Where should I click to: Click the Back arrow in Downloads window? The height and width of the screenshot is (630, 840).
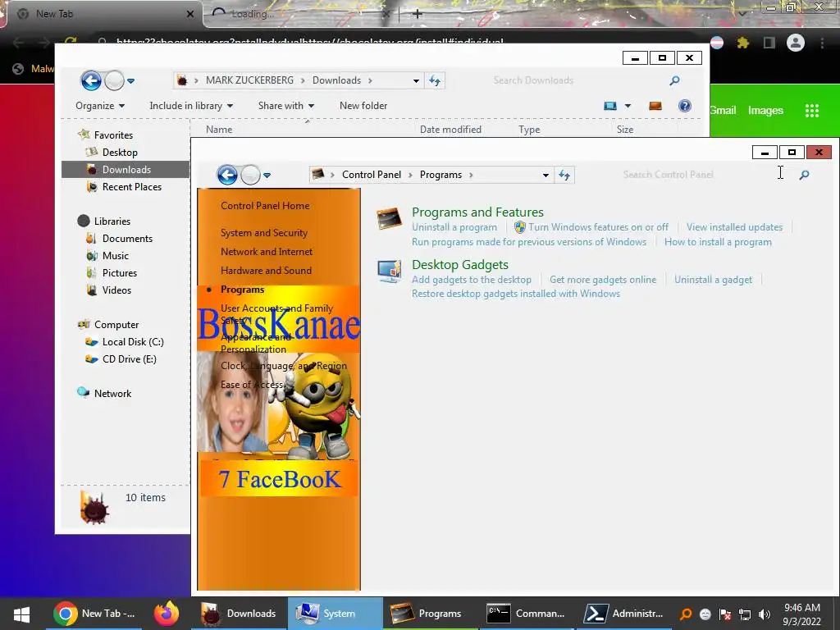[x=91, y=81]
